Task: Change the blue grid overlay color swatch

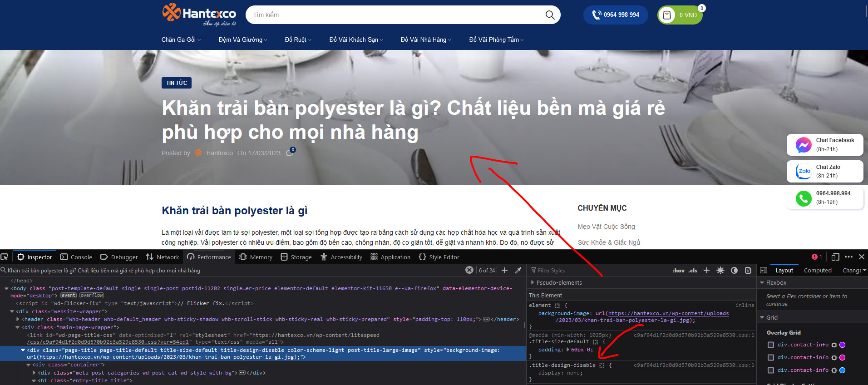Action: point(842,370)
